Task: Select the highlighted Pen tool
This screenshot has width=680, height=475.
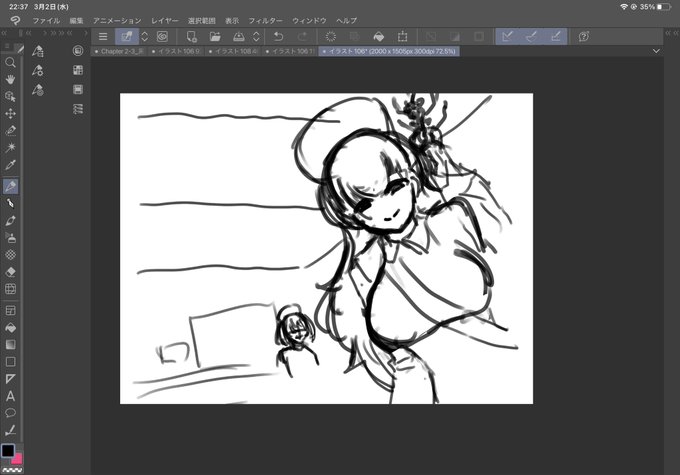Action: pos(10,187)
